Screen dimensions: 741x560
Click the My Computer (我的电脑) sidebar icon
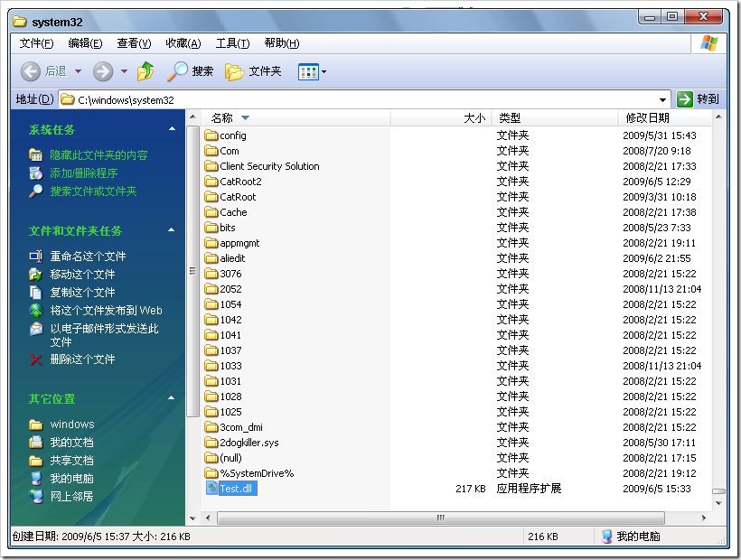tap(36, 479)
